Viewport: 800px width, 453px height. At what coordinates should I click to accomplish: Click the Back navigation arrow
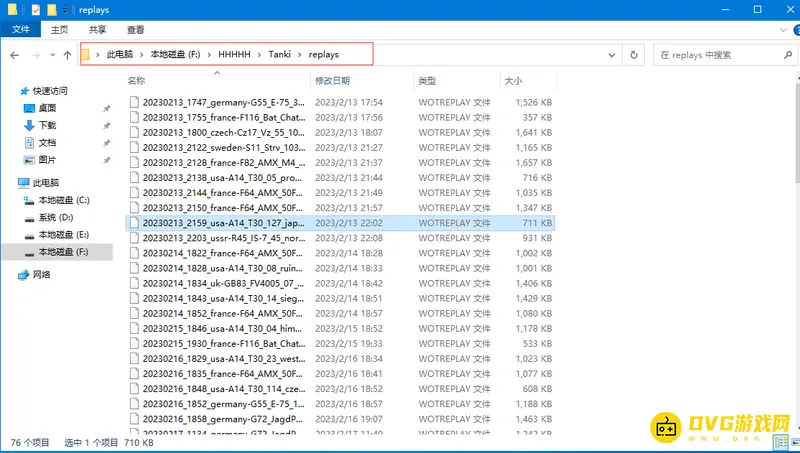(14, 55)
